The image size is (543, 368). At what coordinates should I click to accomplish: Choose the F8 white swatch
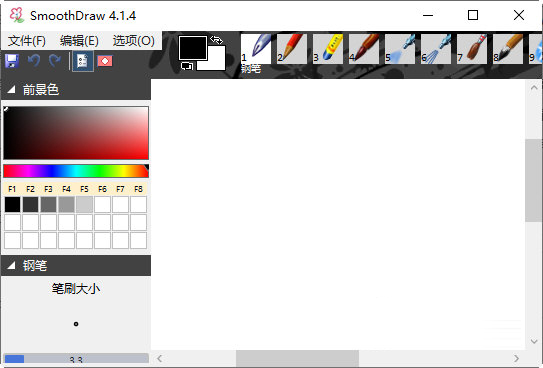click(x=139, y=204)
